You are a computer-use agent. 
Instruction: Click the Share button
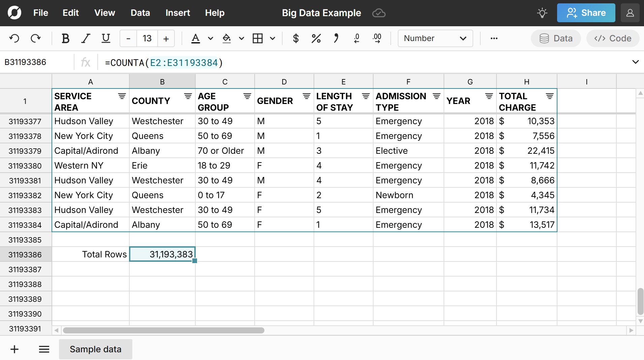[586, 13]
